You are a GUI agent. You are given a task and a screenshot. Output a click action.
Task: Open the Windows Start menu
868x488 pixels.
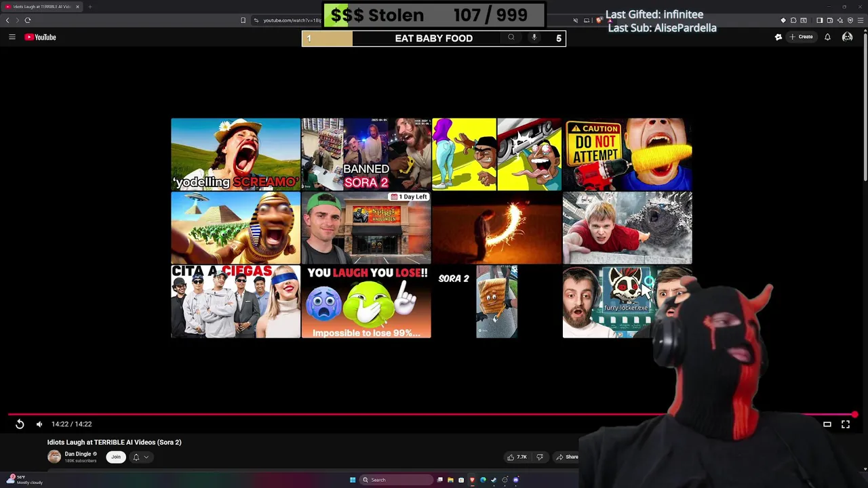pos(353,480)
